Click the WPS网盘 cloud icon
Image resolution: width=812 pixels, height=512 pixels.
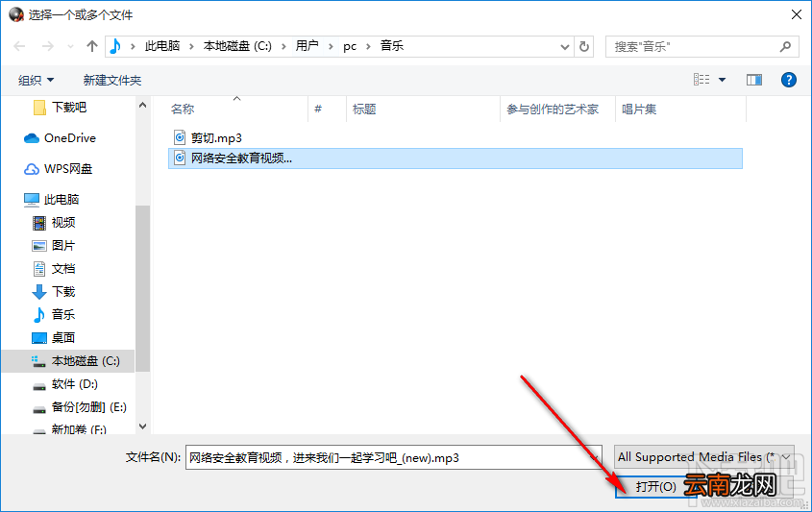point(32,169)
